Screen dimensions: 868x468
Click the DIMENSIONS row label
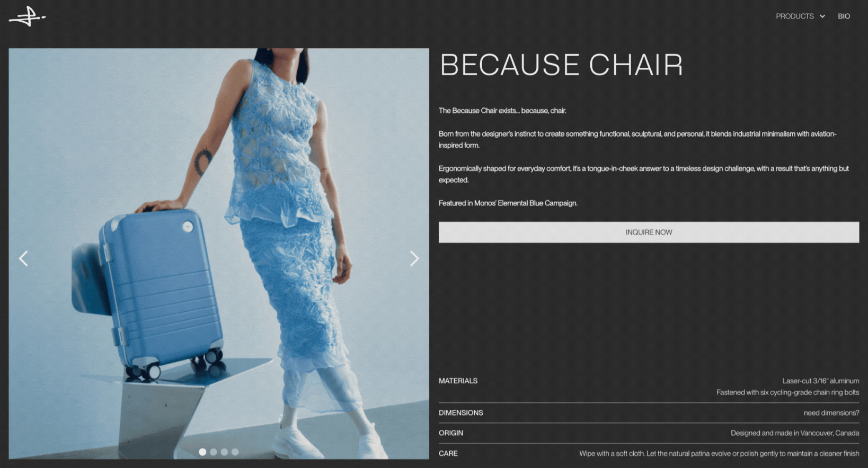[x=461, y=413]
